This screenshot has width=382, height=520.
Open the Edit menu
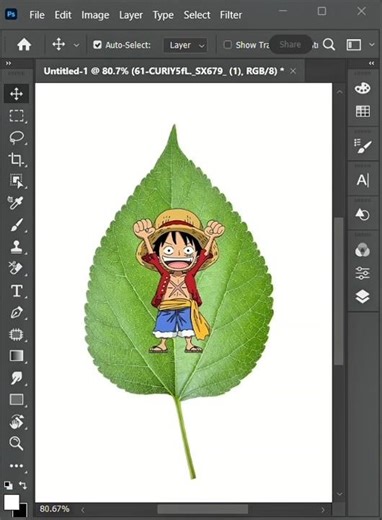point(63,15)
